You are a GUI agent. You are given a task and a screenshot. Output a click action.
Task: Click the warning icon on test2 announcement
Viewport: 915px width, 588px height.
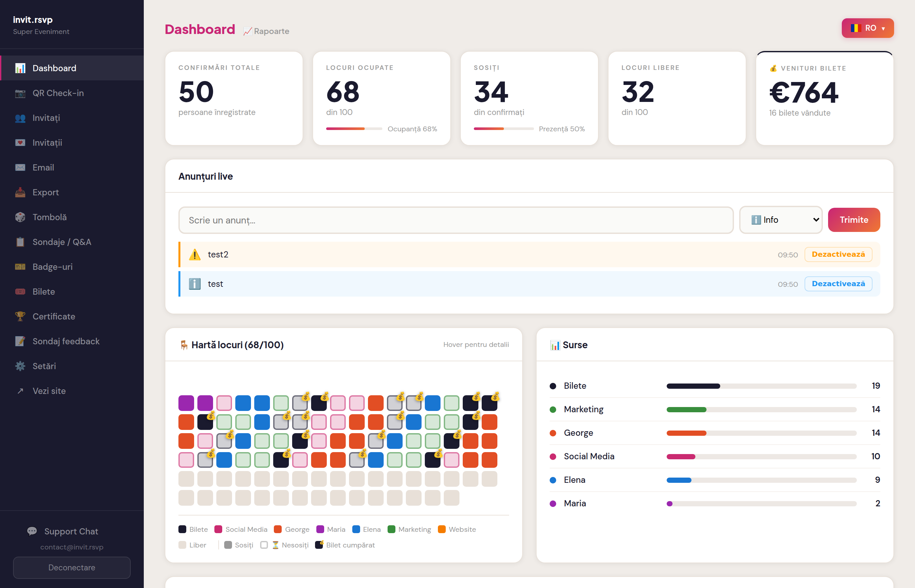point(195,254)
